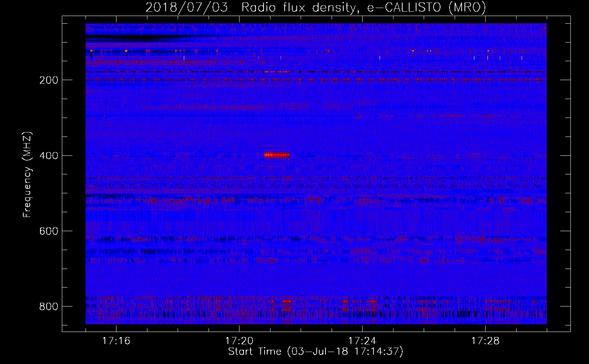Click the 200 frequency tick label
The width and height of the screenshot is (589, 364).
pos(48,80)
